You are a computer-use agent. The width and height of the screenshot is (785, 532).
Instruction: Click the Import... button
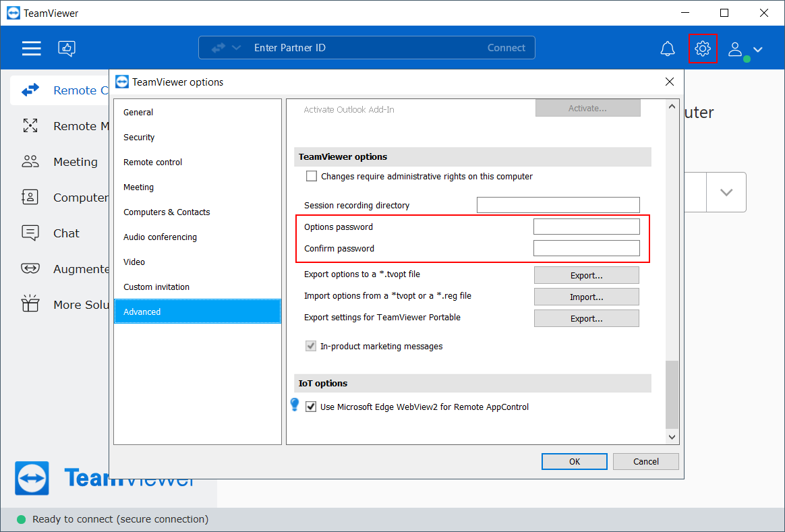[586, 297]
